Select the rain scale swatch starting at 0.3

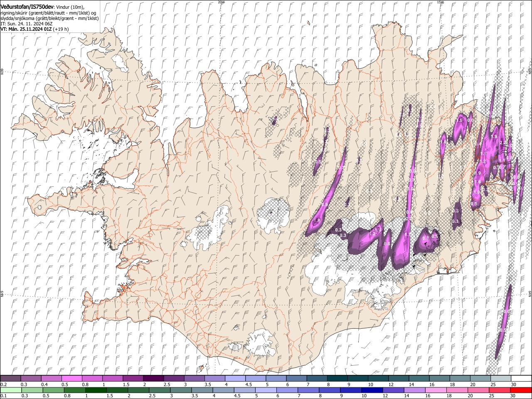(x=32, y=390)
